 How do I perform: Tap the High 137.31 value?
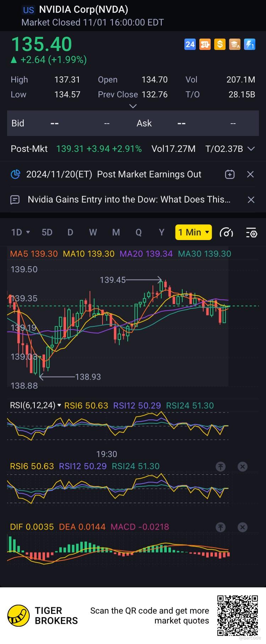[x=67, y=80]
